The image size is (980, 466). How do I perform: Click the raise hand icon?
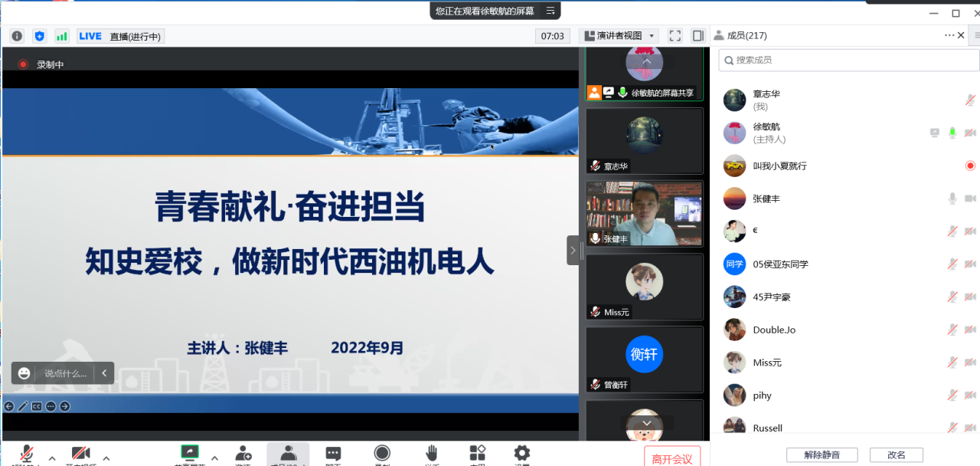(x=432, y=453)
